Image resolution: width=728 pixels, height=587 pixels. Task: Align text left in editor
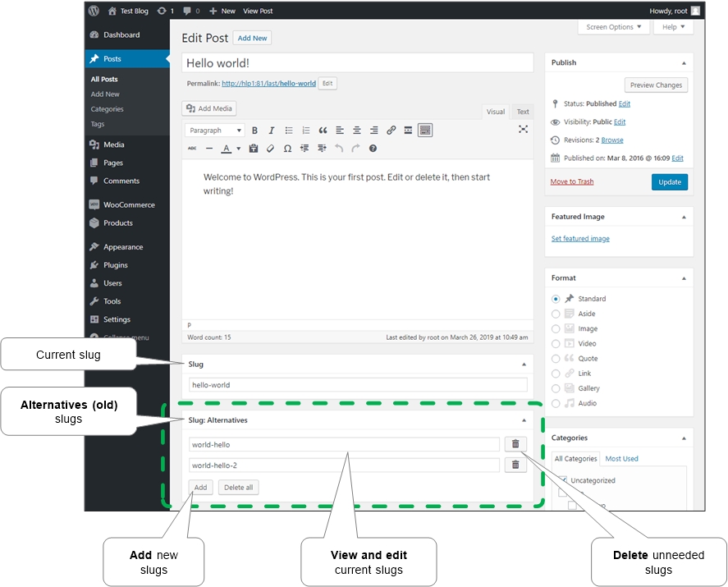pos(340,131)
